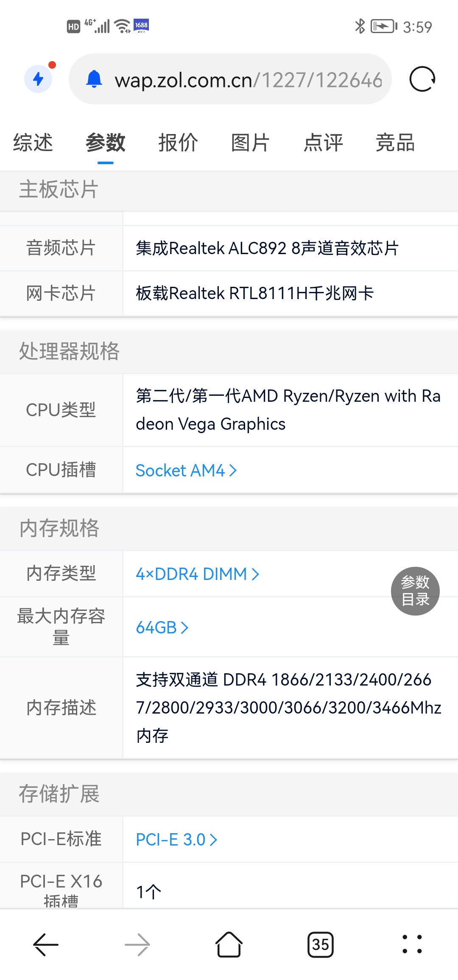Tap the lightning bolt shortcut icon
The height and width of the screenshot is (980, 458).
(x=38, y=79)
